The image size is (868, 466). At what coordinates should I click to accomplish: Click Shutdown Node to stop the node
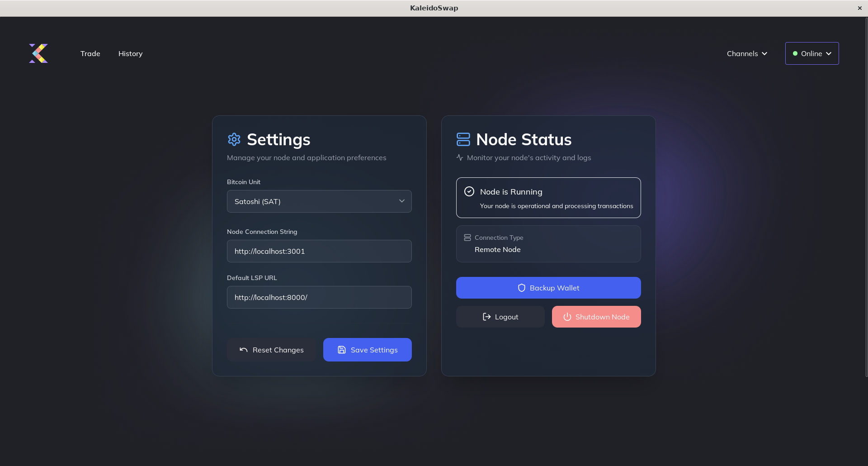[x=596, y=317]
